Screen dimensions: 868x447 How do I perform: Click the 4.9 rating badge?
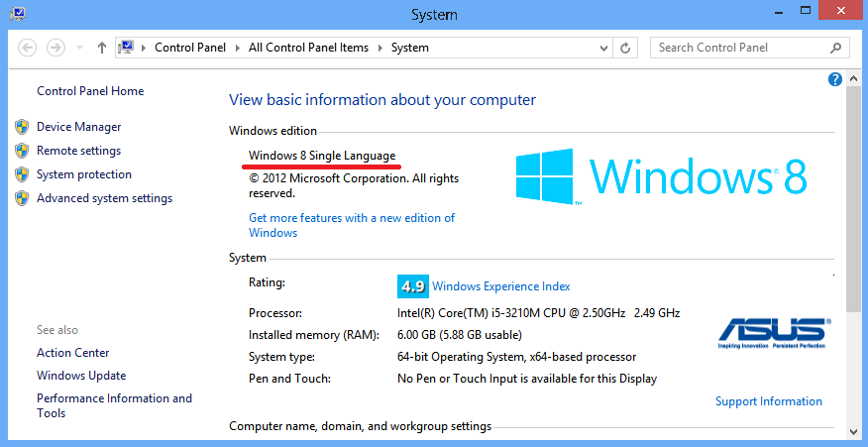coord(412,286)
